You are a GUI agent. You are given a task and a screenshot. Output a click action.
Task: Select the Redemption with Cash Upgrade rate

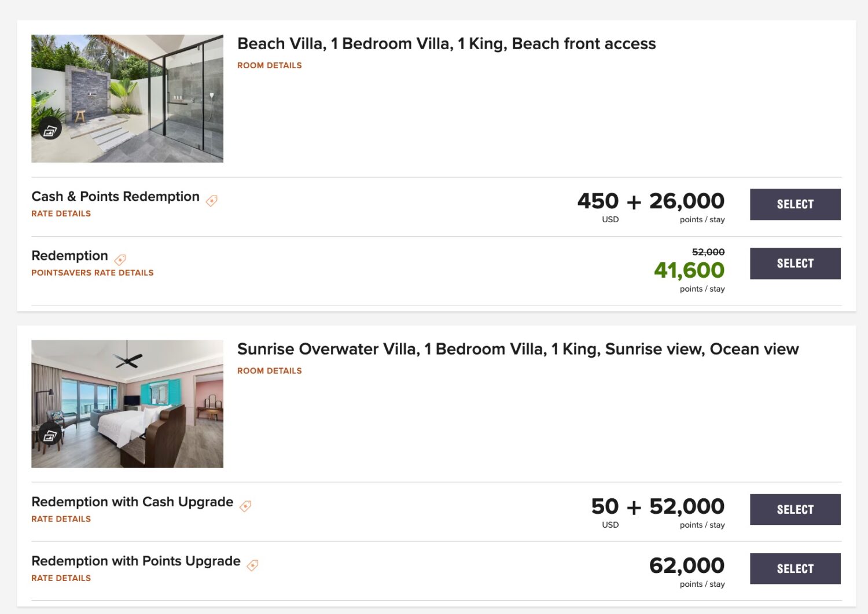[795, 509]
